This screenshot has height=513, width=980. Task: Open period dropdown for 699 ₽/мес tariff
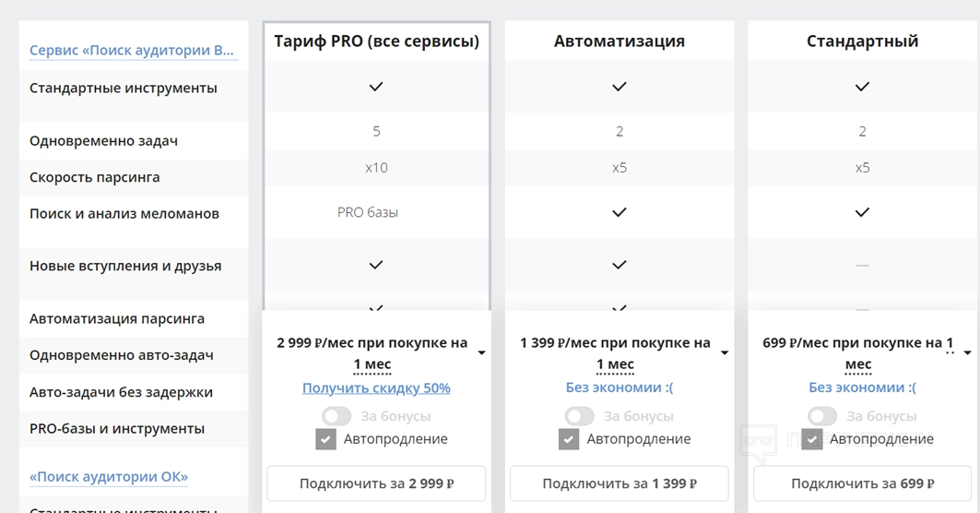pos(967,352)
